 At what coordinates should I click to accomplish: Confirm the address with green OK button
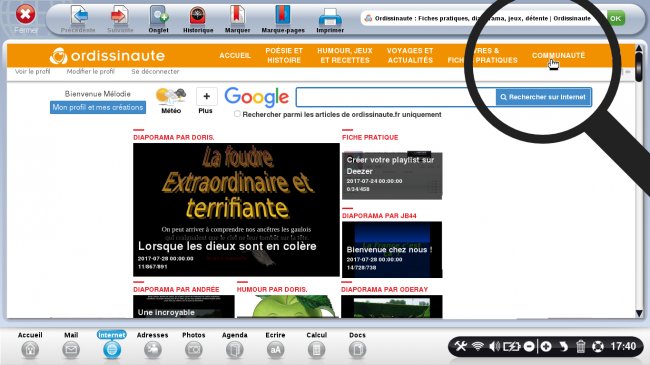pyautogui.click(x=616, y=18)
